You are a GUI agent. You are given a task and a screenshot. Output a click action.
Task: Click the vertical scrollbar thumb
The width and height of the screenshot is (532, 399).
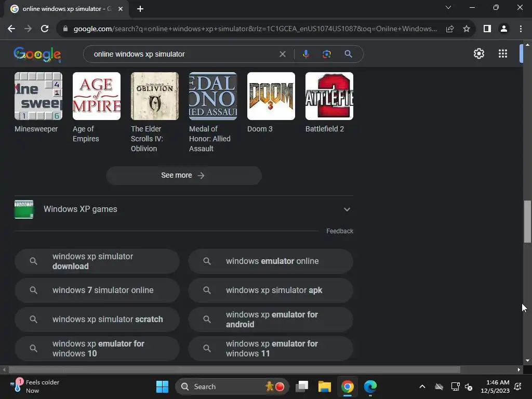[527, 222]
